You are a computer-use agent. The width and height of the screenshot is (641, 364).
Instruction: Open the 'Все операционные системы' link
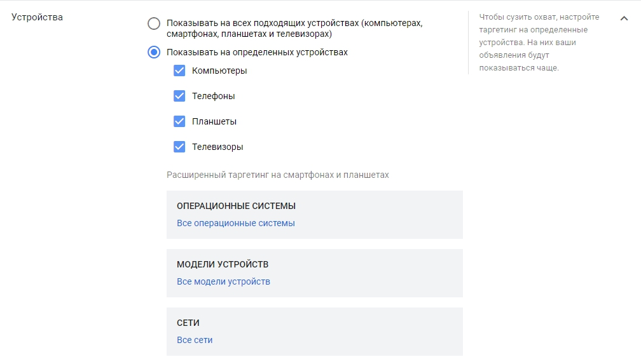coord(235,223)
